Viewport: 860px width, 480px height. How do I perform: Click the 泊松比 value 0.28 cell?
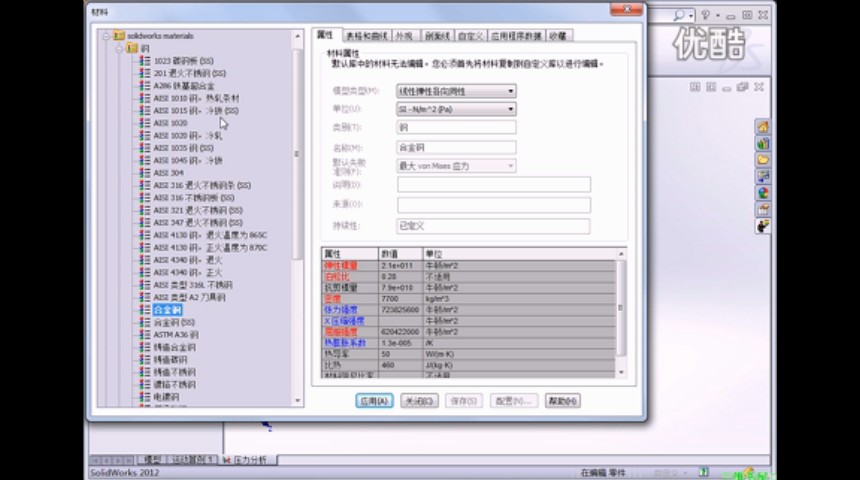pyautogui.click(x=400, y=276)
